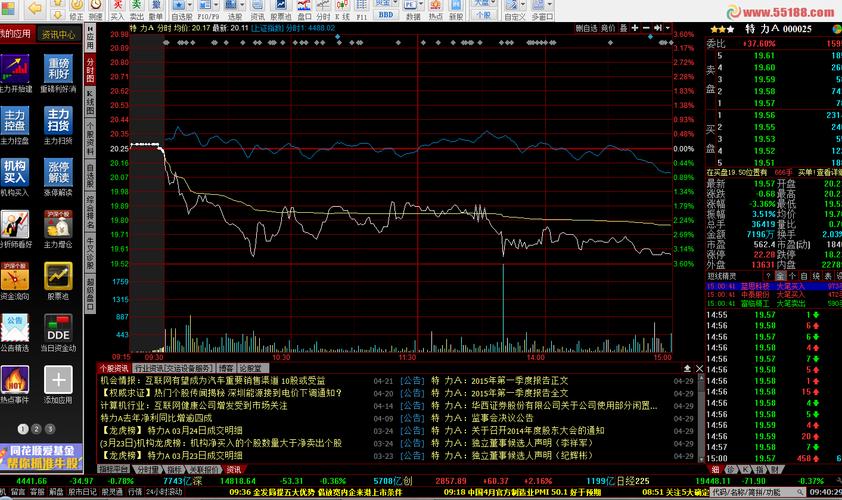Launch the DDE 当日资金动 icon
Image resolution: width=842 pixels, height=500 pixels.
pyautogui.click(x=58, y=329)
